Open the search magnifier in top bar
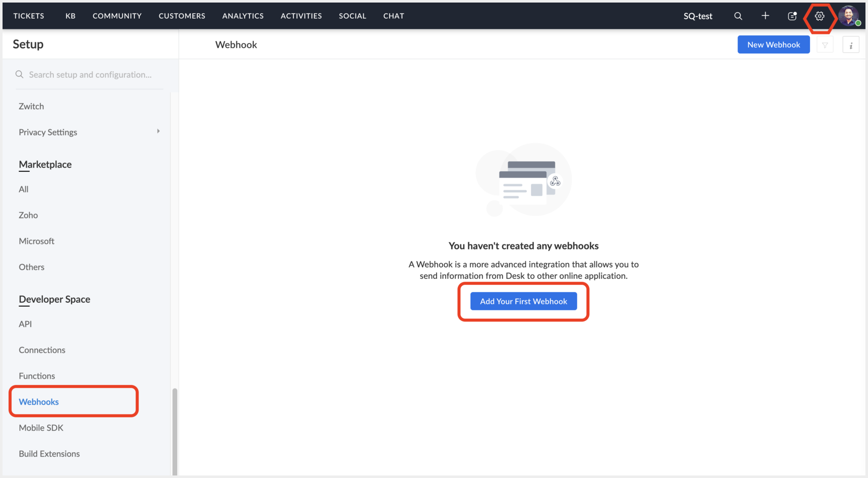This screenshot has height=478, width=868. click(x=738, y=16)
